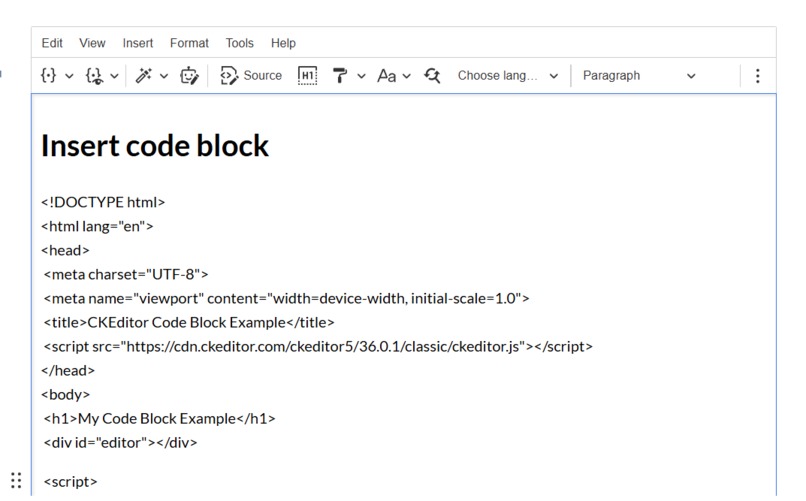This screenshot has height=501, width=806.
Task: Click the '<!DOCTYPE html>' line
Action: [x=103, y=202]
